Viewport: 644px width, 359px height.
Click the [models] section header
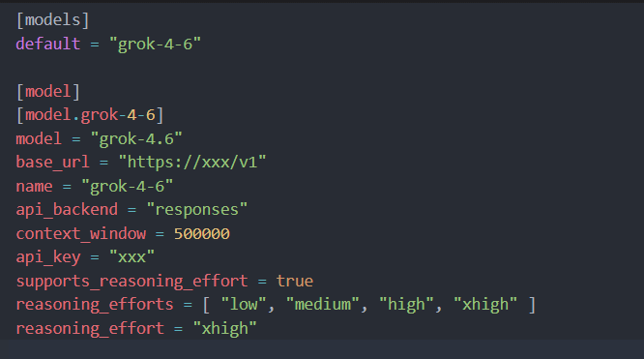click(x=52, y=20)
